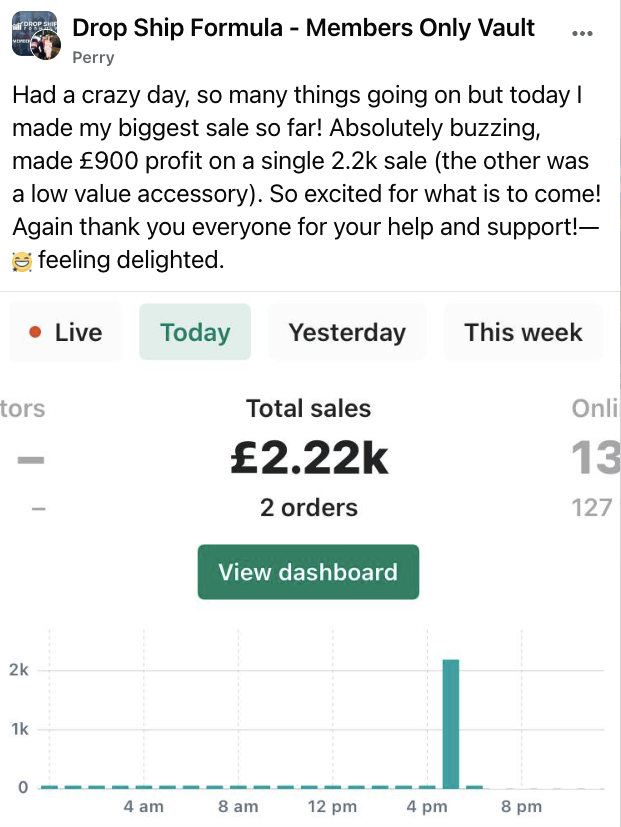
Task: Click the Drop Ship Formula group avatar
Action: 34,34
